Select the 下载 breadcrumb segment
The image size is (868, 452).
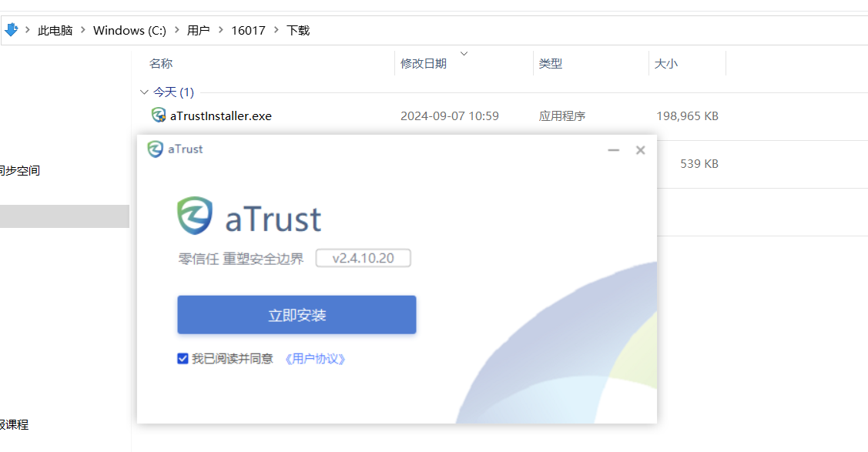[298, 31]
